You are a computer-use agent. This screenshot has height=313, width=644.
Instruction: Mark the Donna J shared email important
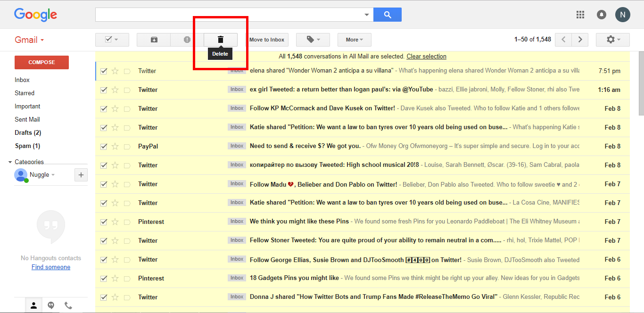127,297
